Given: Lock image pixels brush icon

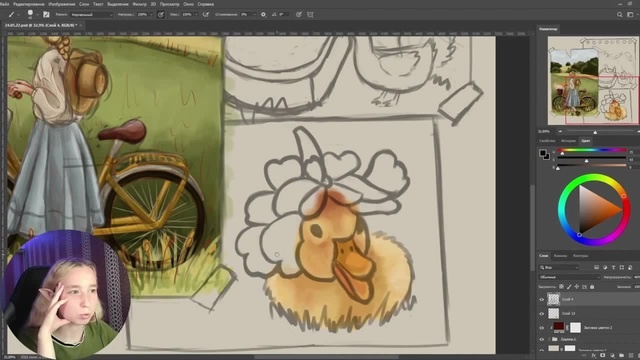Looking at the screenshot, I should pos(569,287).
